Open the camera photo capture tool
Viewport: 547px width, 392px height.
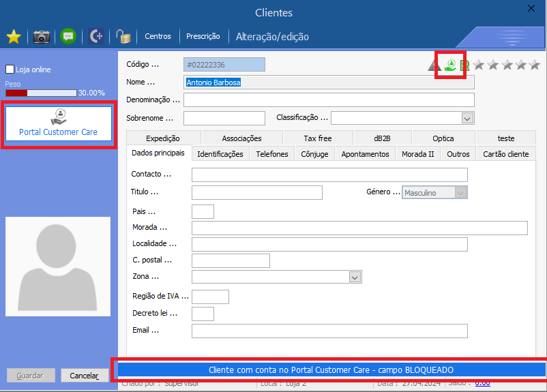click(42, 37)
